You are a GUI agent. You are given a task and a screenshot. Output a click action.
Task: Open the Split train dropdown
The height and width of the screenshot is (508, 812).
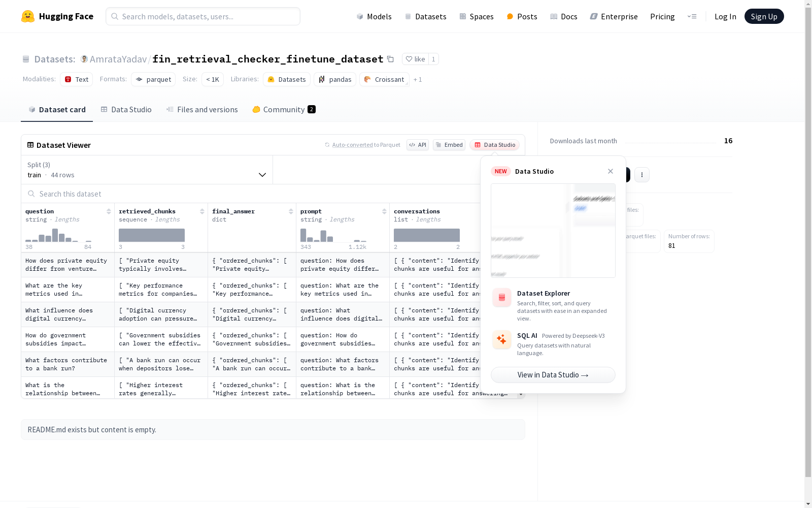(147, 170)
